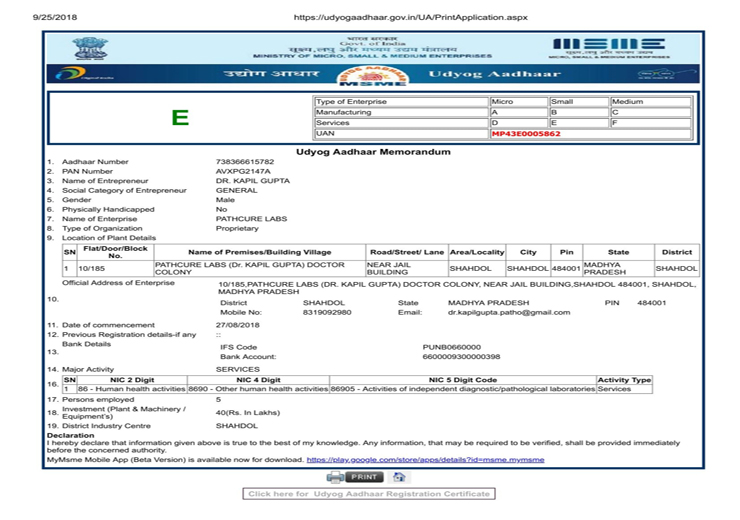The width and height of the screenshot is (740, 520).
Task: Click the organization type Proprietary
Action: pos(237,228)
